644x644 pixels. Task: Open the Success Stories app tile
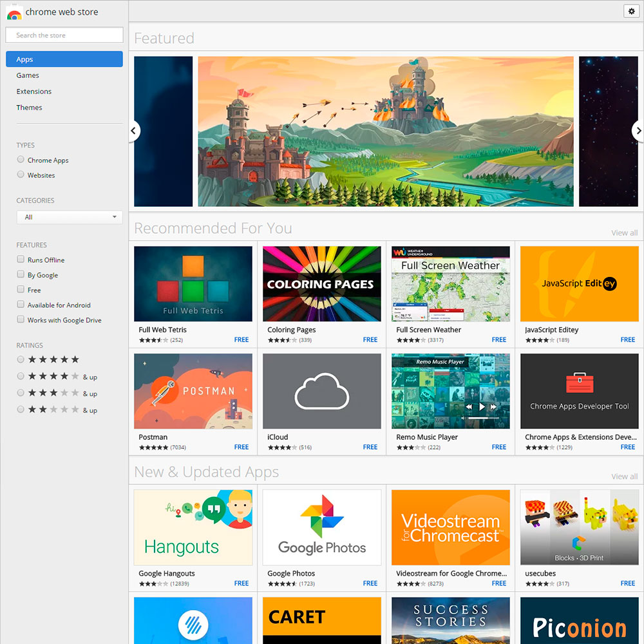451,621
